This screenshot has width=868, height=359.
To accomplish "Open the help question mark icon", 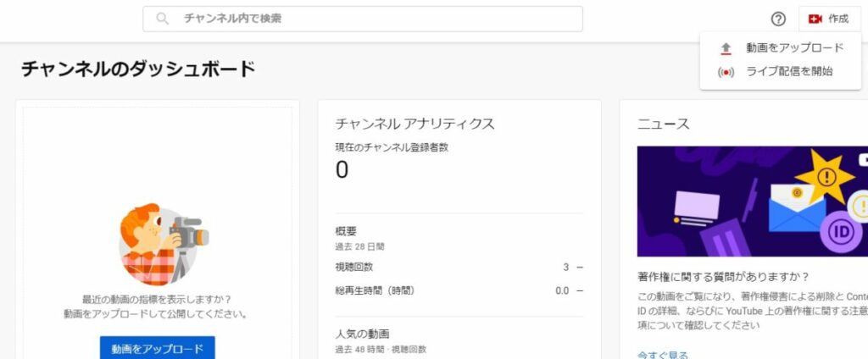I will pyautogui.click(x=778, y=19).
